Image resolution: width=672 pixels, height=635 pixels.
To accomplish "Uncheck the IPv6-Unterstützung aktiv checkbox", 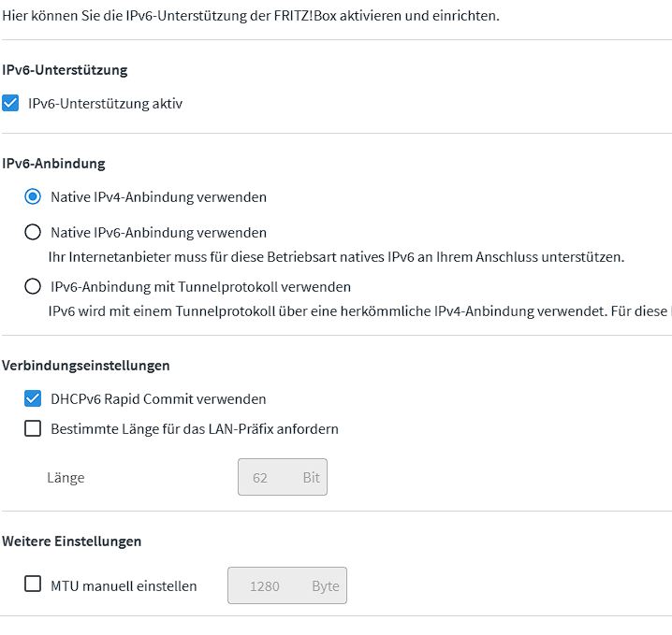I will click(x=11, y=103).
